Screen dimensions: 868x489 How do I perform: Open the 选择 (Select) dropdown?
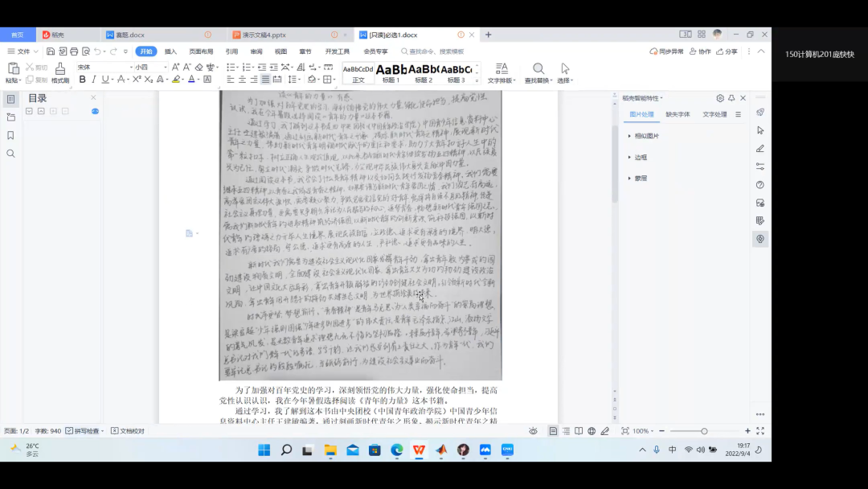coord(565,72)
